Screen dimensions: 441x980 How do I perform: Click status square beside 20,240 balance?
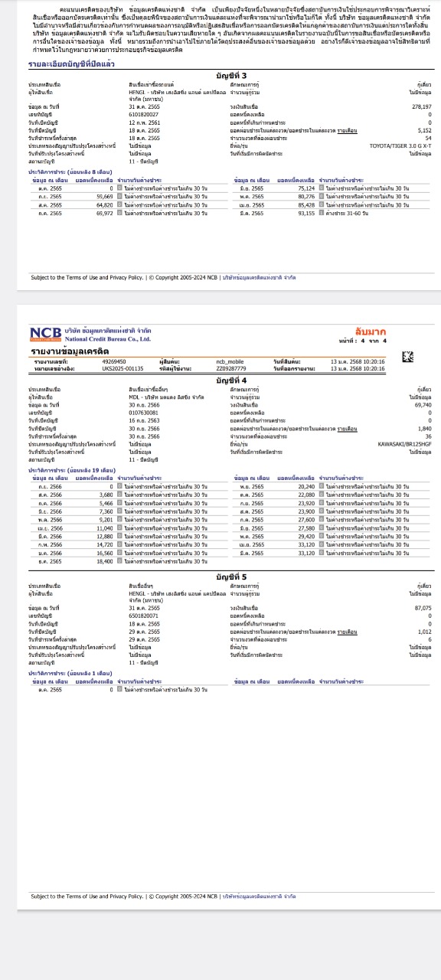pos(322,486)
